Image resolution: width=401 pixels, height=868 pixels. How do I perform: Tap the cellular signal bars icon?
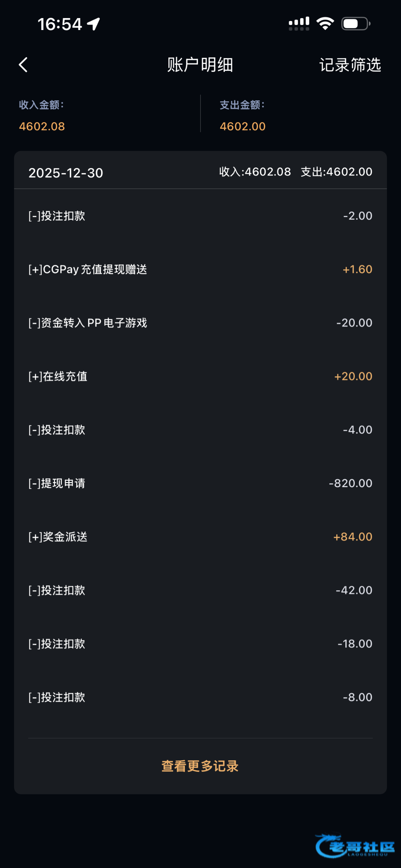[299, 24]
